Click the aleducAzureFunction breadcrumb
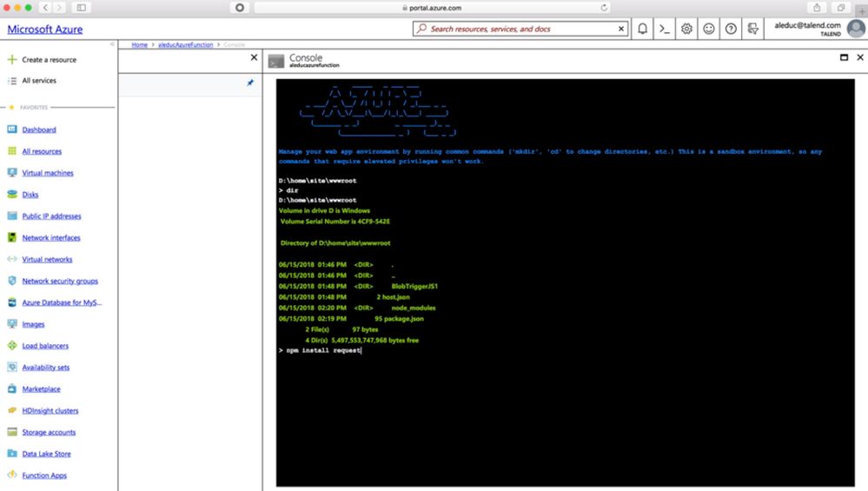Viewport: 868px width, 491px height. 185,44
